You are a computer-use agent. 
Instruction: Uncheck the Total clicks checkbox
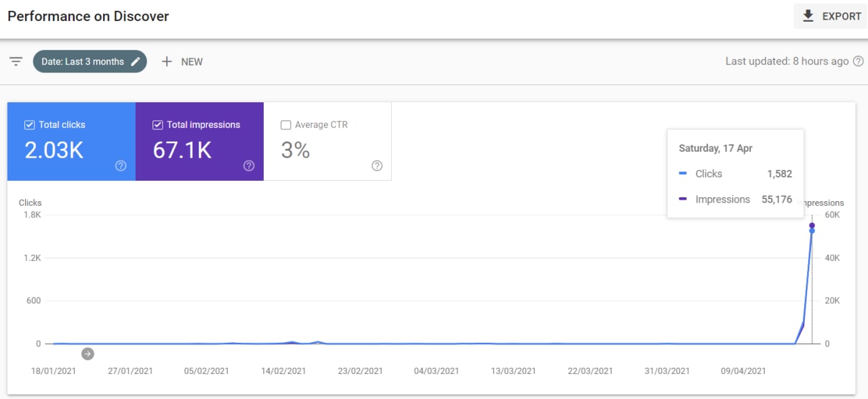coord(29,125)
